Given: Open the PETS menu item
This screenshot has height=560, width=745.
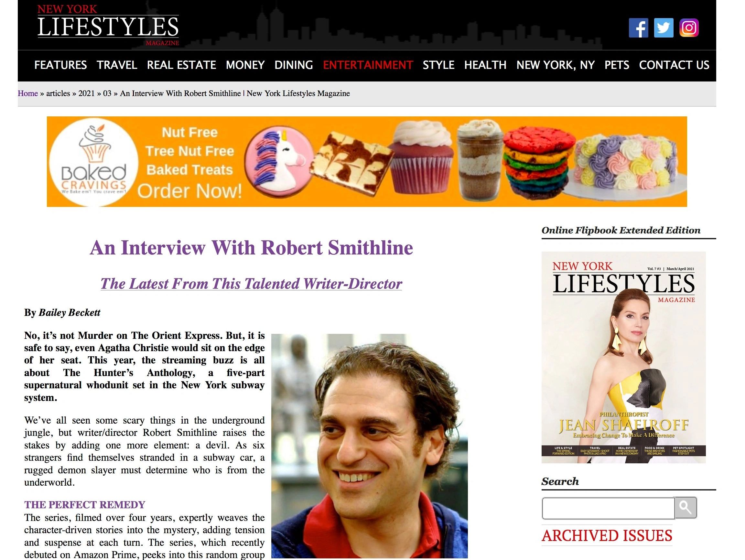Looking at the screenshot, I should tap(617, 65).
